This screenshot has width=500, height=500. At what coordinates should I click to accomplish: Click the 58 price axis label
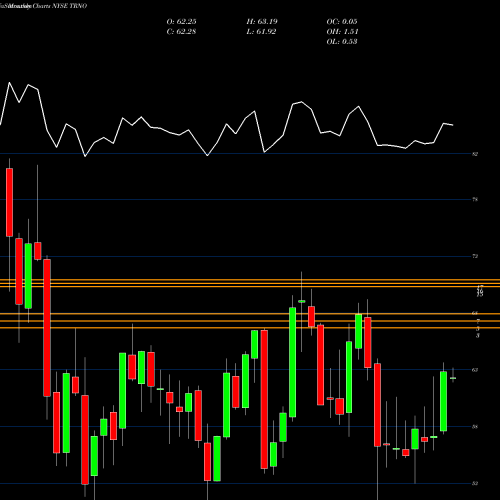point(475,427)
